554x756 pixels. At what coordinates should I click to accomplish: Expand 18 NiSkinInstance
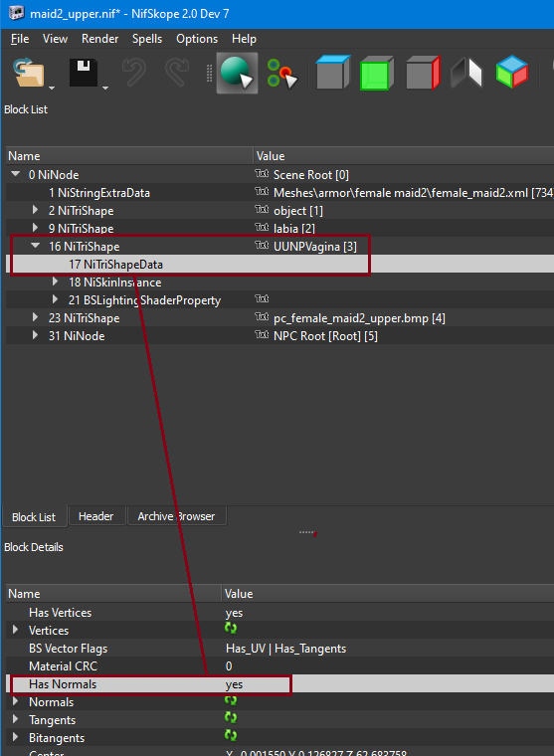pyautogui.click(x=55, y=282)
